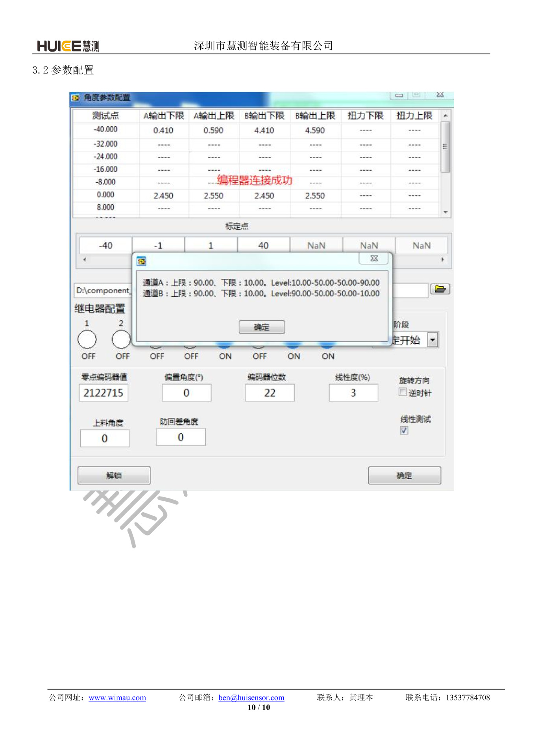The image size is (534, 756).
Task: Select the 1 calibration point cell
Action: 211,245
